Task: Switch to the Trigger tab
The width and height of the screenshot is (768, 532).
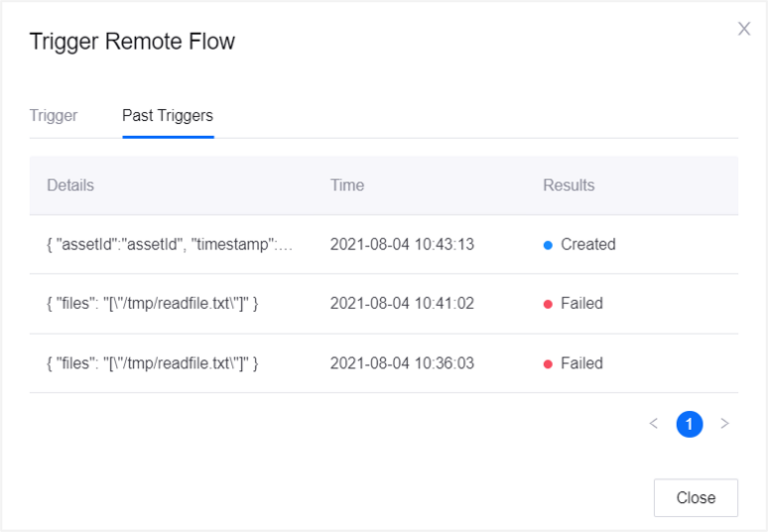Action: point(54,115)
